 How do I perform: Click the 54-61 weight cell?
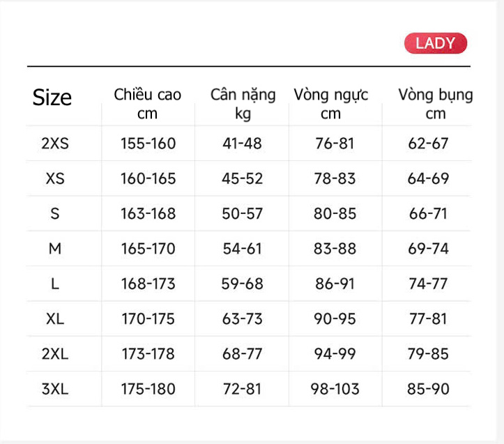tap(243, 249)
